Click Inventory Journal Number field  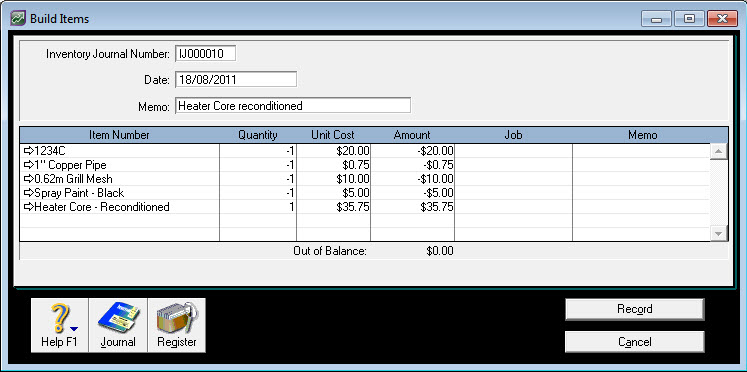[205, 54]
